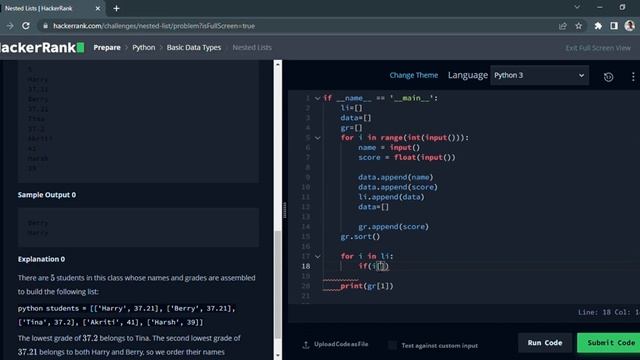The image size is (640, 360).
Task: Go to Prepare breadcrumb
Action: (107, 47)
